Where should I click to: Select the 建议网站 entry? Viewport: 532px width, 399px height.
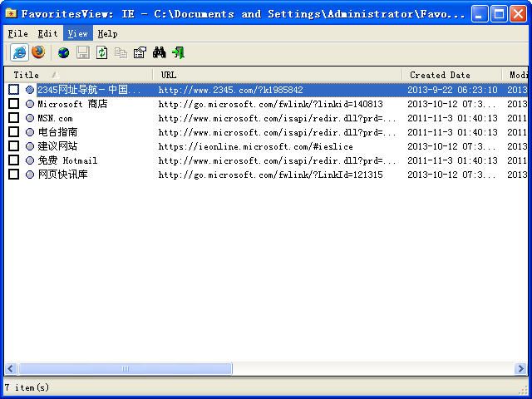[57, 146]
